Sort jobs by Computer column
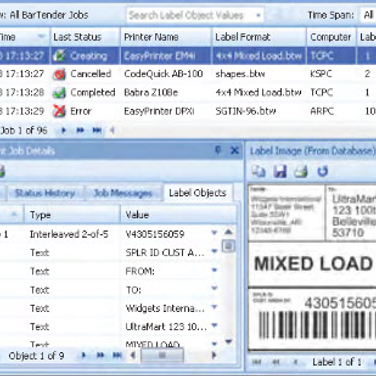376x376 pixels. [331, 37]
